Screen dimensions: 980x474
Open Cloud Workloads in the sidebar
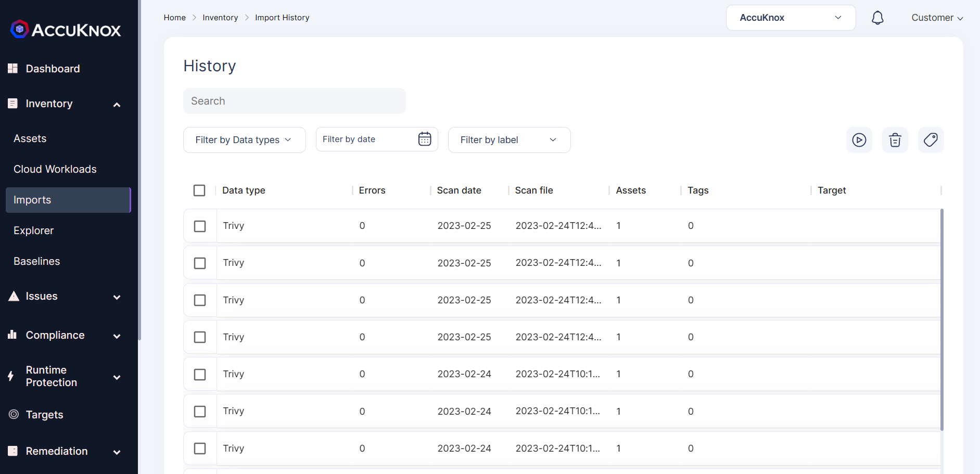pos(55,169)
